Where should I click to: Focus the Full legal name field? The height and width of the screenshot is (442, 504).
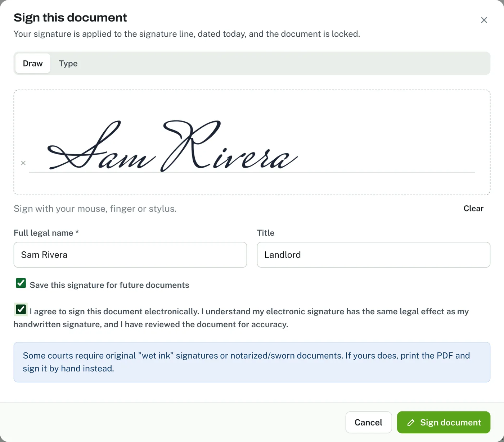click(130, 255)
